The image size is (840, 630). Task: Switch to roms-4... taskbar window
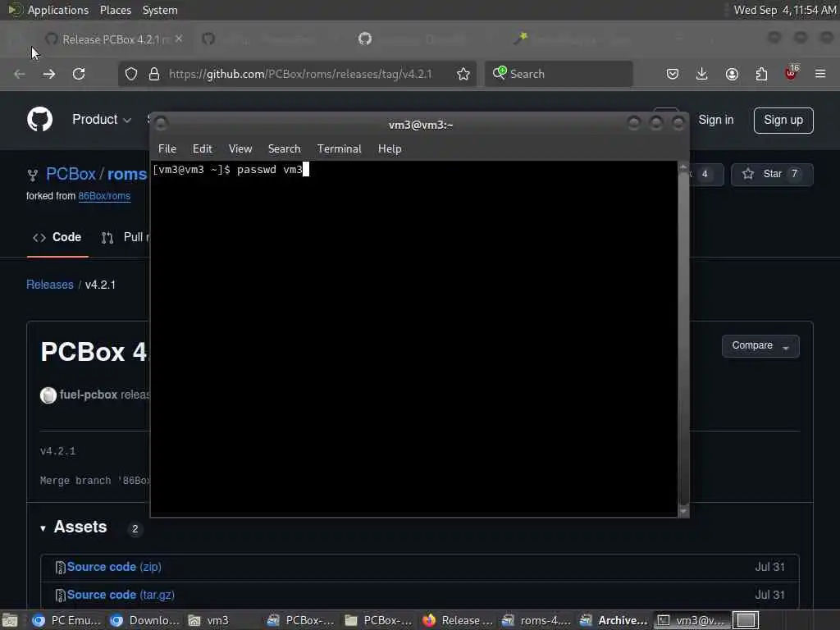536,620
